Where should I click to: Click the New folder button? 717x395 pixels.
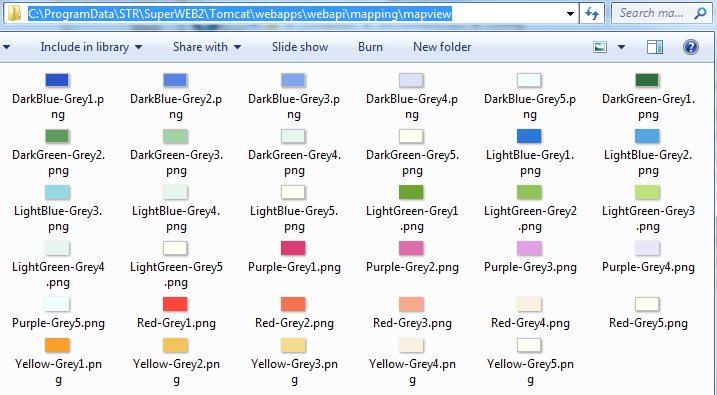pyautogui.click(x=442, y=47)
